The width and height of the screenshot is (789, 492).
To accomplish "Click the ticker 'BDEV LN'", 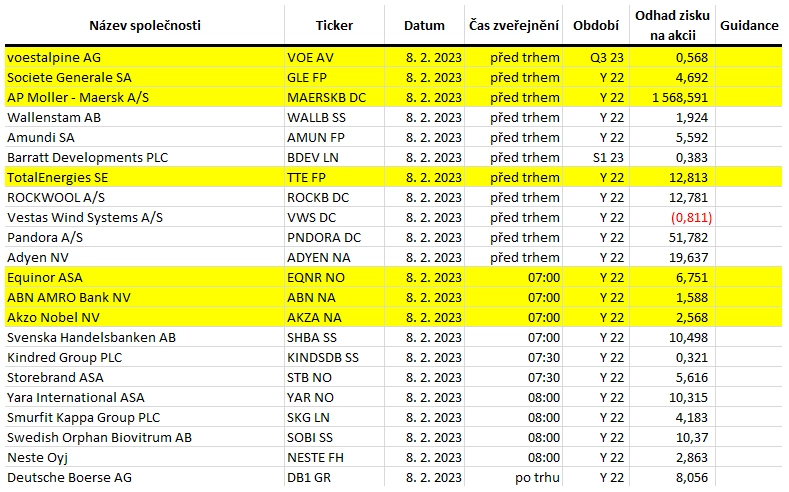I will tap(313, 158).
